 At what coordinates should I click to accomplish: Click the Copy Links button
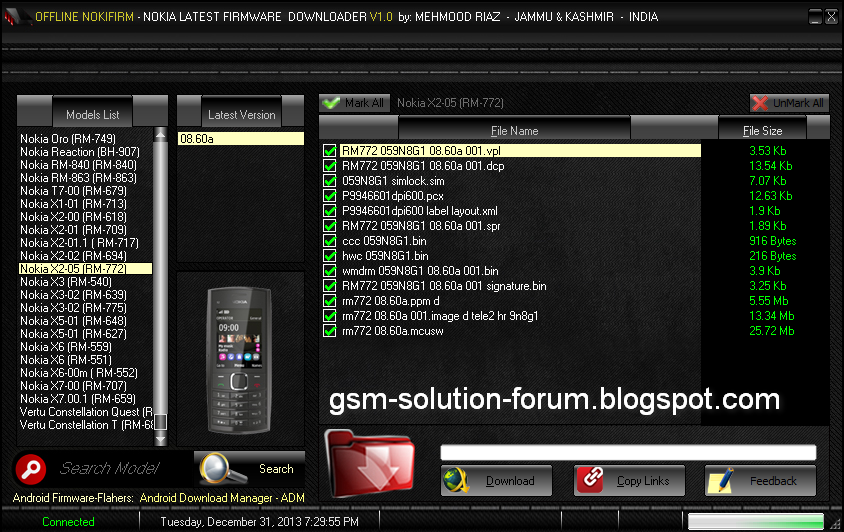pyautogui.click(x=629, y=480)
